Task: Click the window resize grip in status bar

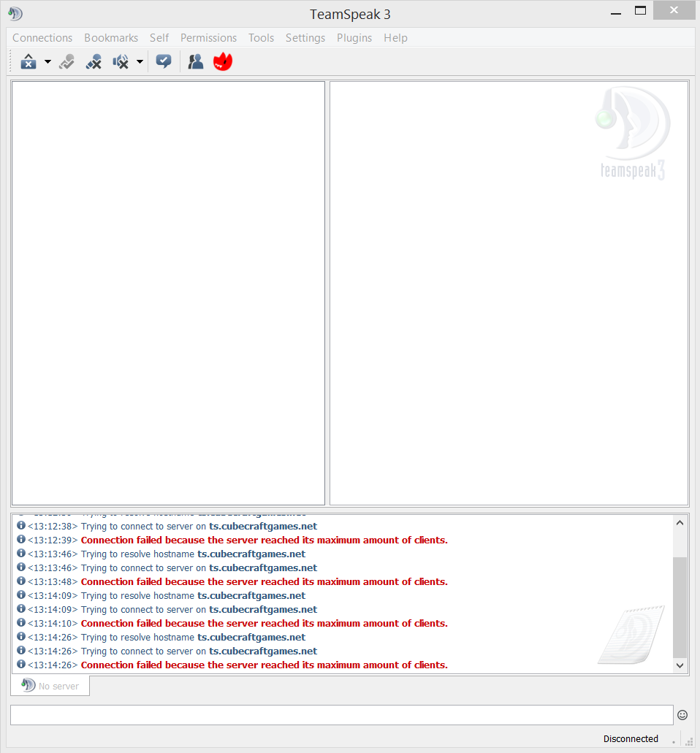Action: point(689,742)
